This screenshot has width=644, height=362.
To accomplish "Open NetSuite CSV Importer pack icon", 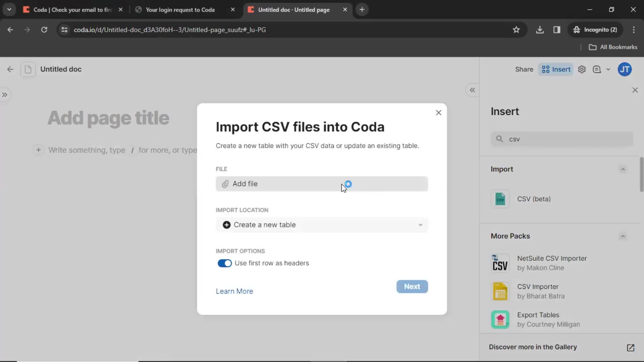I will tap(500, 263).
